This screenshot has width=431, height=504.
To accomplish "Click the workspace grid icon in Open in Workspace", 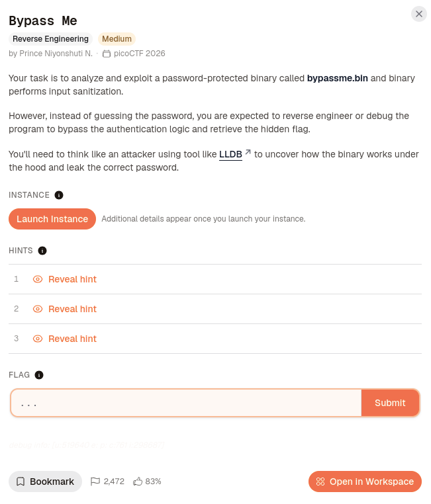I will tap(320, 482).
